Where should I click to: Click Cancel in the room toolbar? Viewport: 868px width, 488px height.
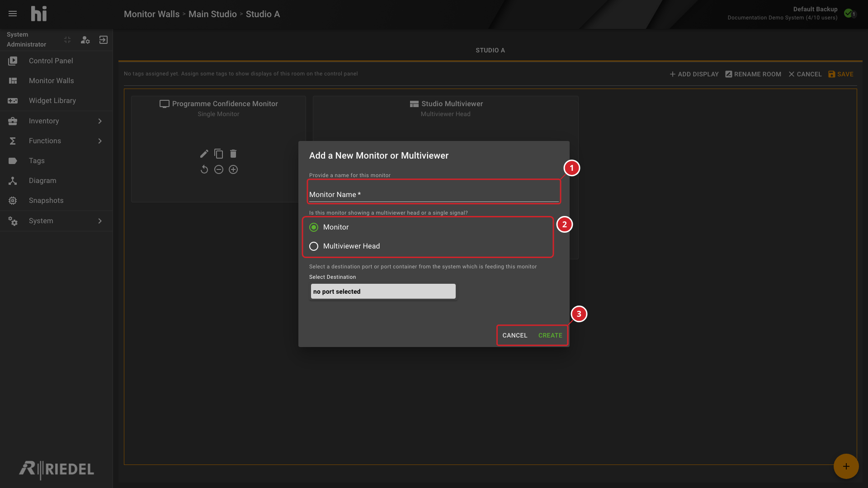point(805,74)
